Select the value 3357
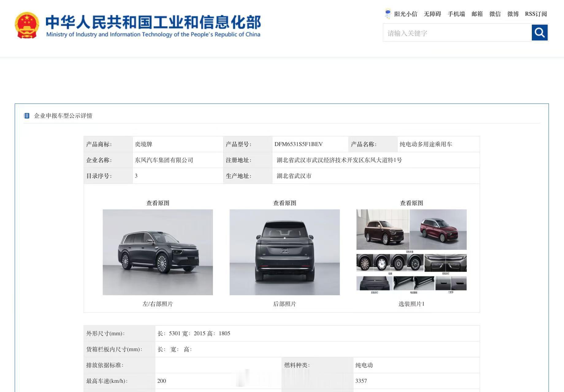The image size is (564, 392). coord(361,381)
